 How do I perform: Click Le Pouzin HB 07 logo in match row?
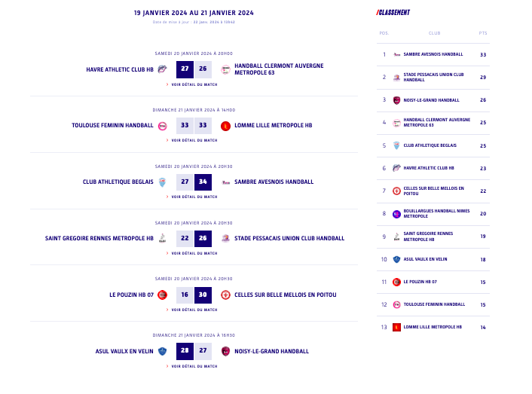pos(162,295)
